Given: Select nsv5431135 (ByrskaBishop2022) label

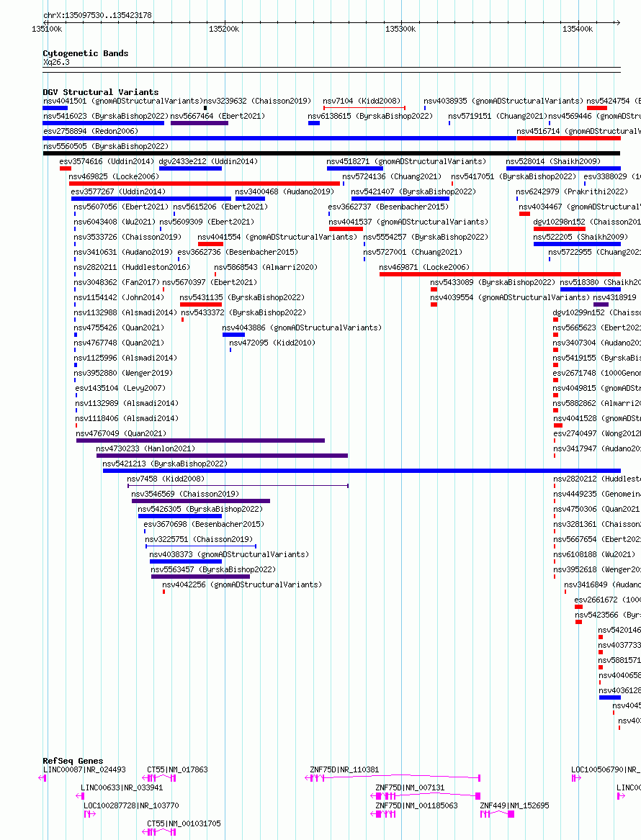Looking at the screenshot, I should coord(242,298).
